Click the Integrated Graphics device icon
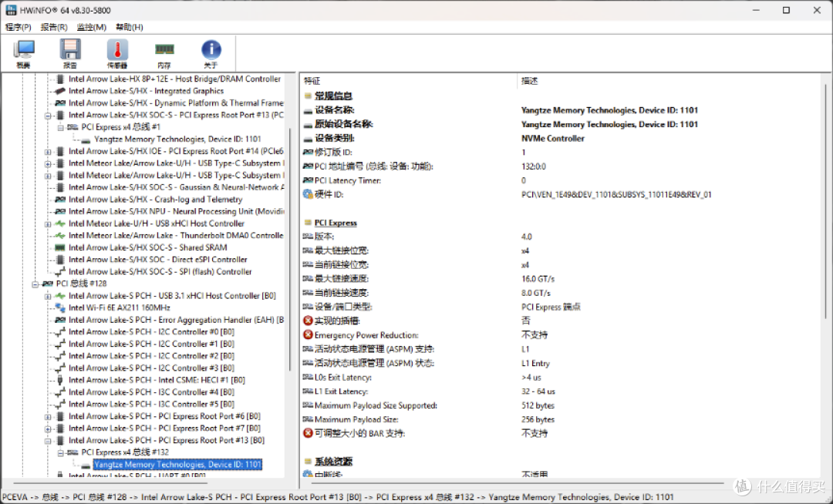This screenshot has height=504, width=833. tap(60, 91)
